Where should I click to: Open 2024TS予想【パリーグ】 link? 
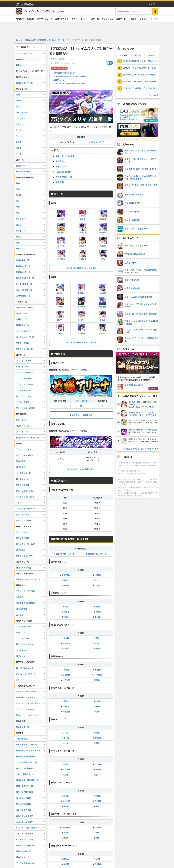point(97,554)
